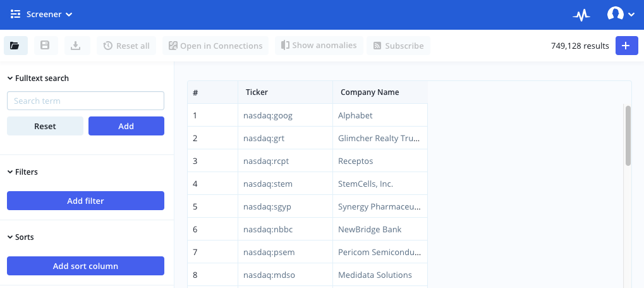Click Subscribe in the toolbar
This screenshot has width=644, height=288.
click(398, 46)
